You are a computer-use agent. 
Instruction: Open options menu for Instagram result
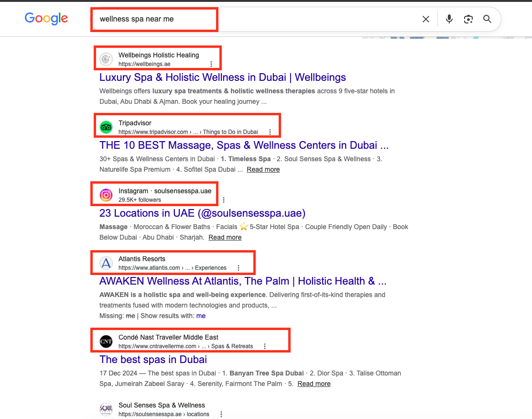(x=224, y=199)
